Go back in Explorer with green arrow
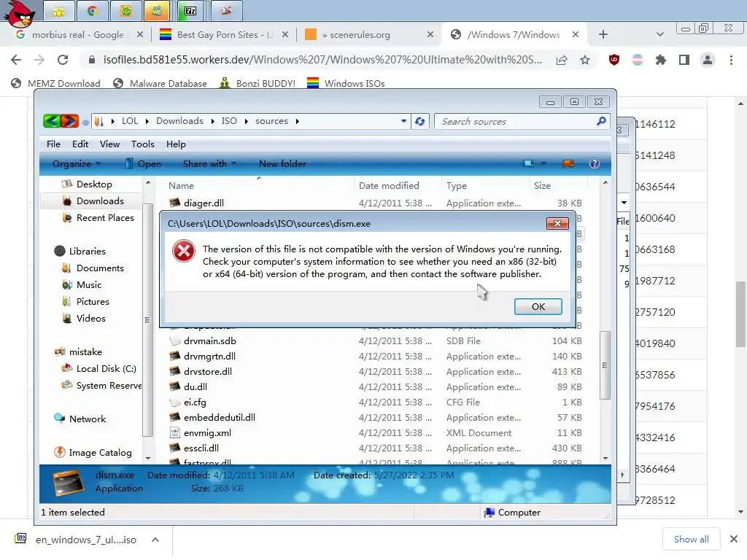747x560 pixels. pos(52,121)
